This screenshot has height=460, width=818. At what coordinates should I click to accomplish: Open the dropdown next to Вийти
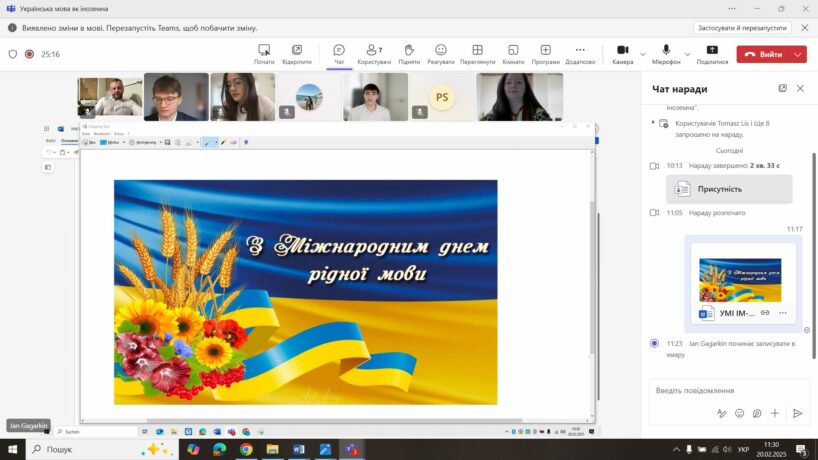coord(798,54)
